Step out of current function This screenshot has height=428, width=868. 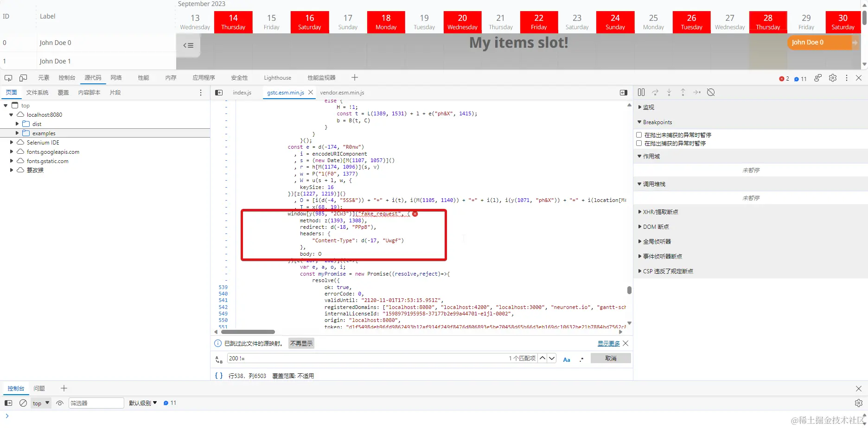(683, 92)
